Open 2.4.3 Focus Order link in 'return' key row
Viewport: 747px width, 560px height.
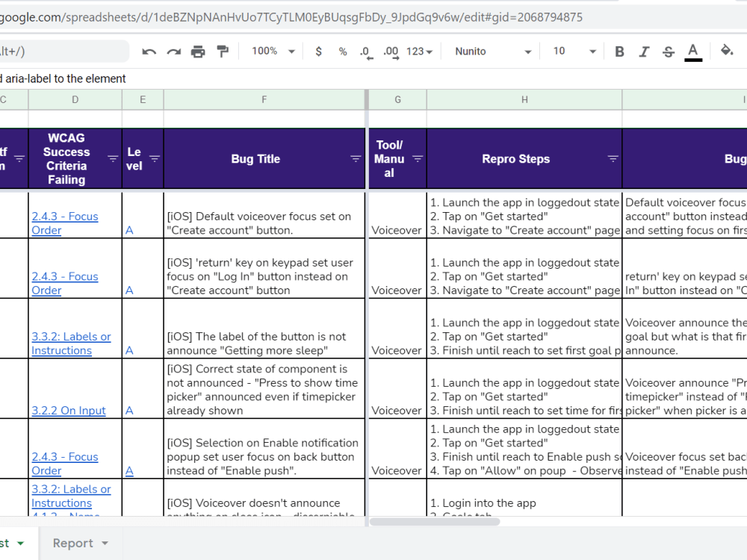click(x=65, y=283)
